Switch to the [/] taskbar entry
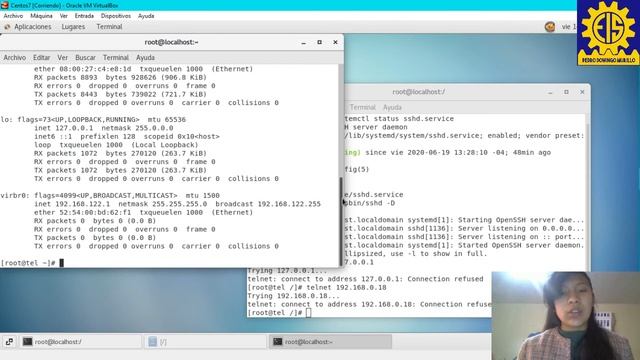Image resolution: width=640 pixels, height=360 pixels. pos(206,342)
